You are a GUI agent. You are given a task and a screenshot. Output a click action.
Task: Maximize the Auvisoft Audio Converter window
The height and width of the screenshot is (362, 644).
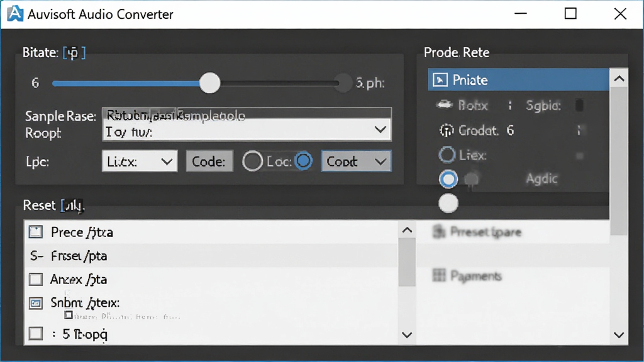point(570,14)
